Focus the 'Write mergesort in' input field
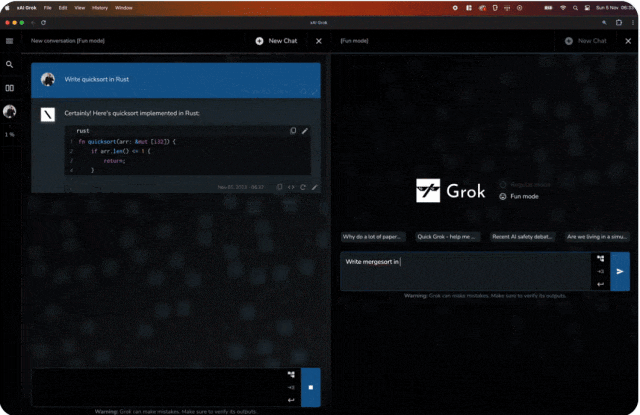This screenshot has height=415, width=640. coord(466,271)
